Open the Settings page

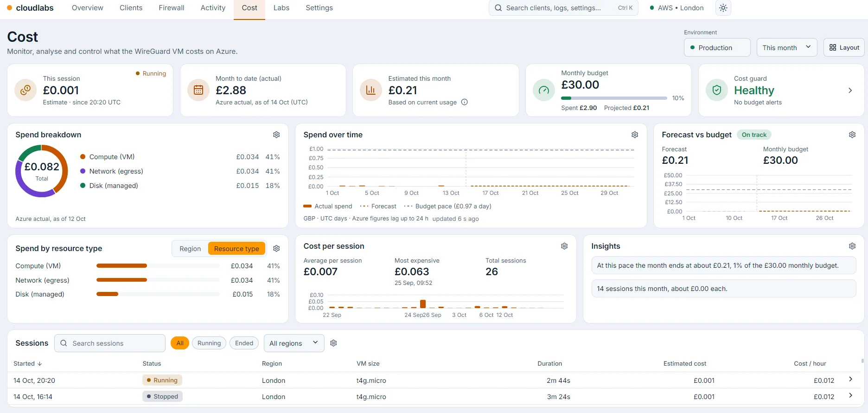[319, 8]
